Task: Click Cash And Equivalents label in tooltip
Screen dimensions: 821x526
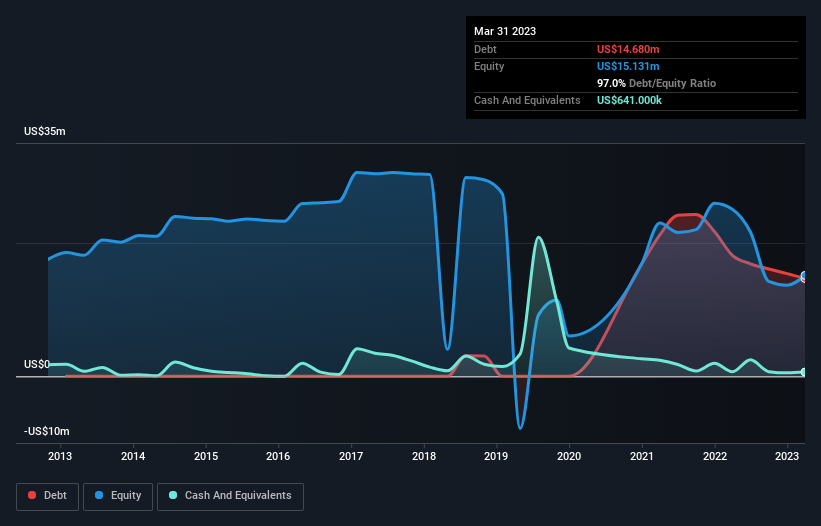Action: (527, 100)
